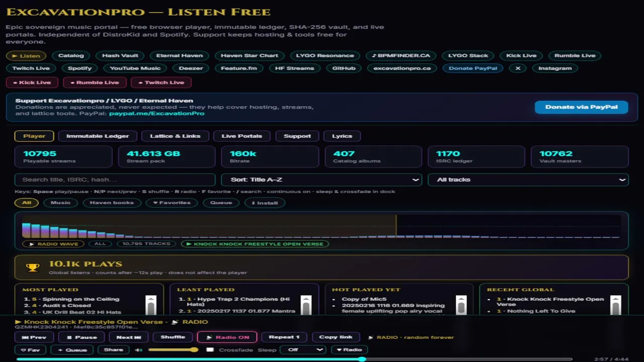Open the Sort: Title A–Z dropdown
The height and width of the screenshot is (362, 644).
(x=321, y=179)
